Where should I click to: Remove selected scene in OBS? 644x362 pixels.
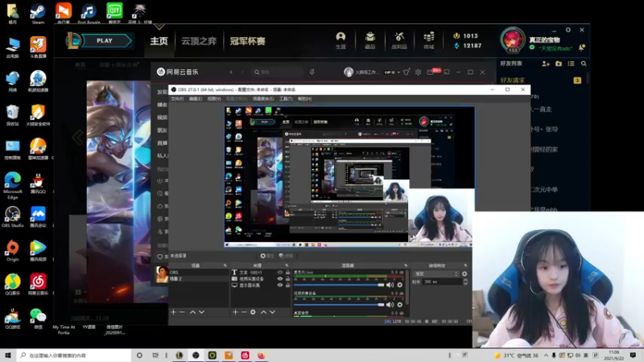(x=182, y=312)
